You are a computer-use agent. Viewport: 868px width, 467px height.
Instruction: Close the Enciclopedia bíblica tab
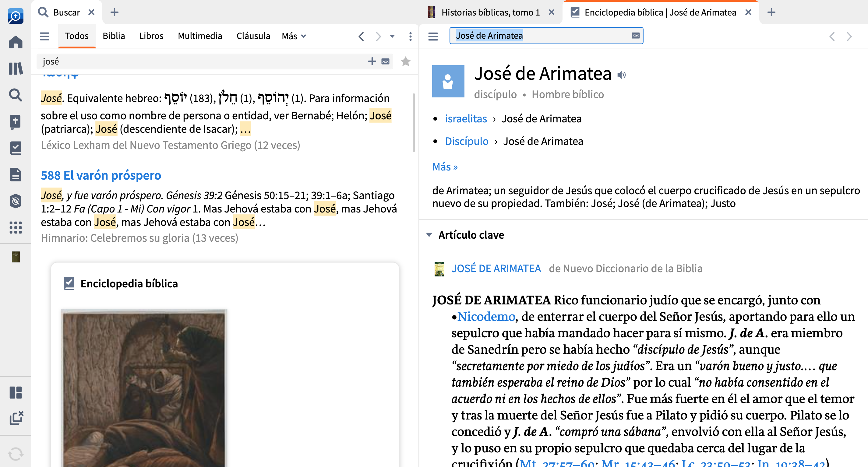coord(748,12)
